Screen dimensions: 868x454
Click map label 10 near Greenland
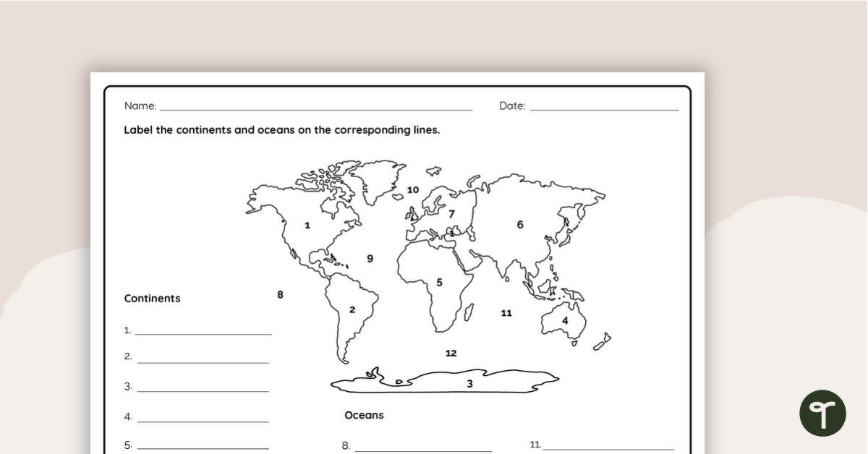(413, 190)
